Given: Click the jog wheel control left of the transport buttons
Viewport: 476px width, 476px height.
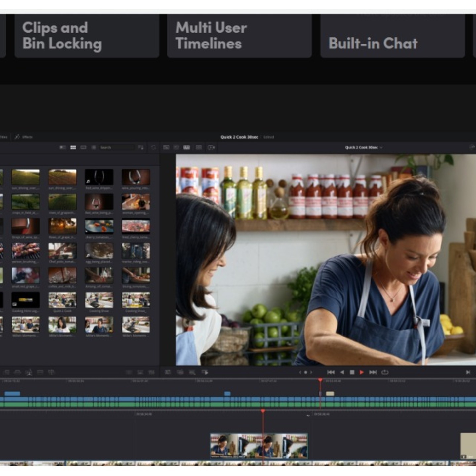Looking at the screenshot, I should 305,372.
